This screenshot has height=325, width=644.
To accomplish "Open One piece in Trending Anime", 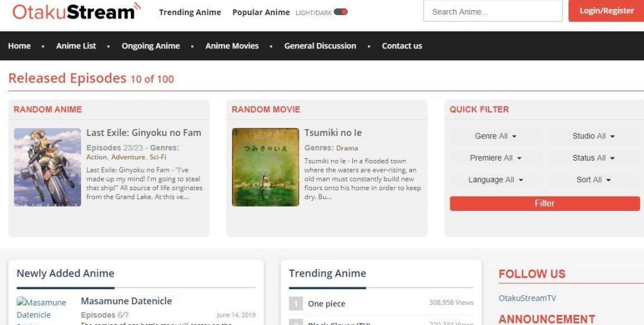I will [x=326, y=304].
